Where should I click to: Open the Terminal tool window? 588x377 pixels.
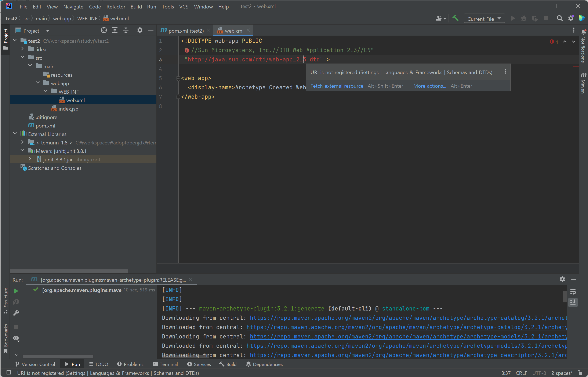[x=165, y=364]
